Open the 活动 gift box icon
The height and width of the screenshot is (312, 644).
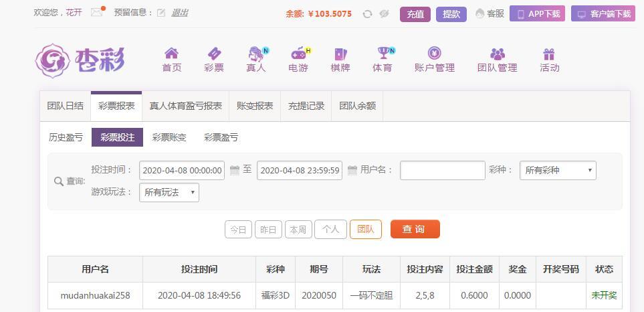pyautogui.click(x=549, y=54)
